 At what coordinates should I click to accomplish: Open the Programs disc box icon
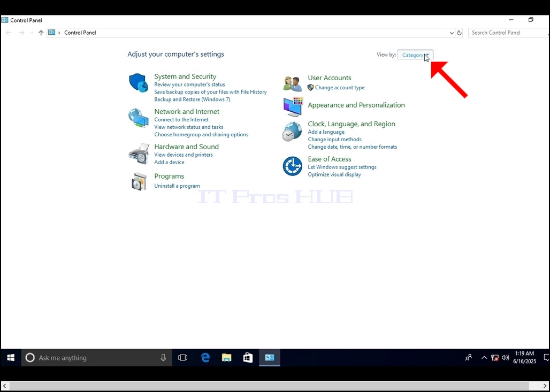coord(139,181)
